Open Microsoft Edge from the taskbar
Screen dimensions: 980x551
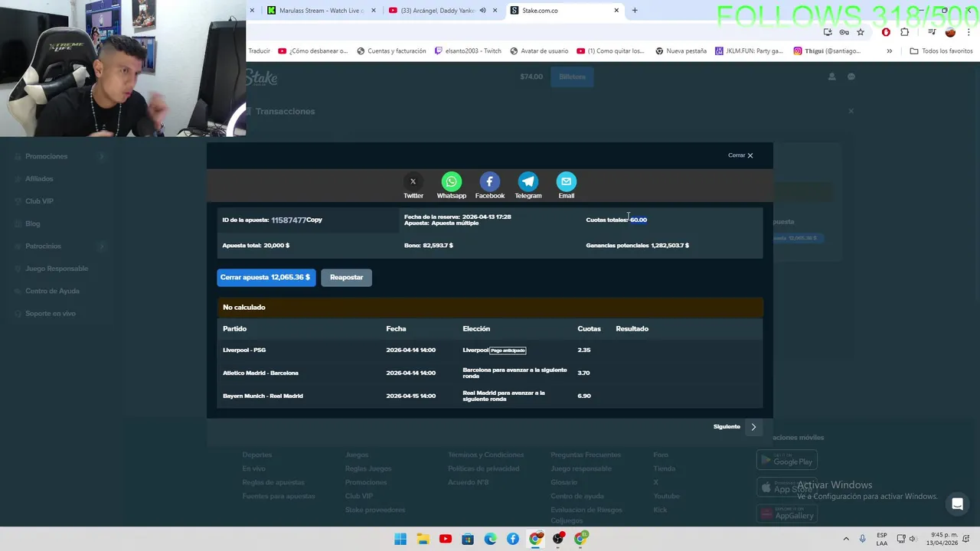[x=490, y=539]
